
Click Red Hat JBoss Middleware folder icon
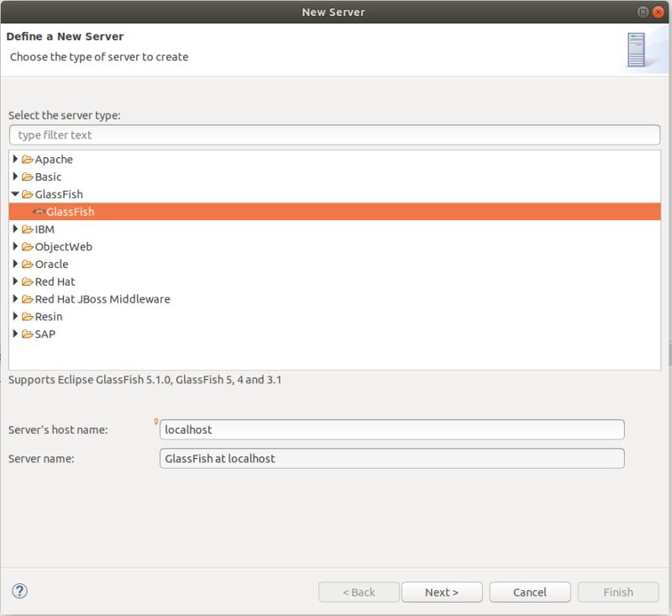[x=28, y=299]
